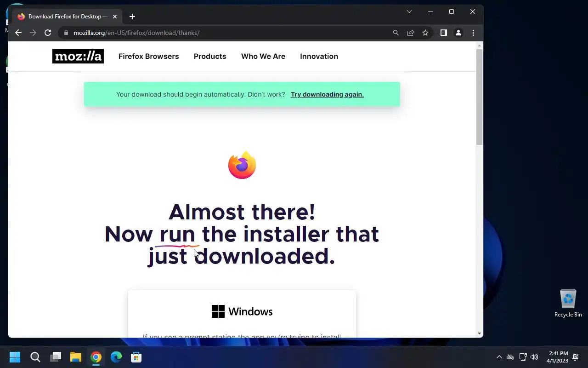Share this page using the share icon
The image size is (588, 368).
pos(411,33)
